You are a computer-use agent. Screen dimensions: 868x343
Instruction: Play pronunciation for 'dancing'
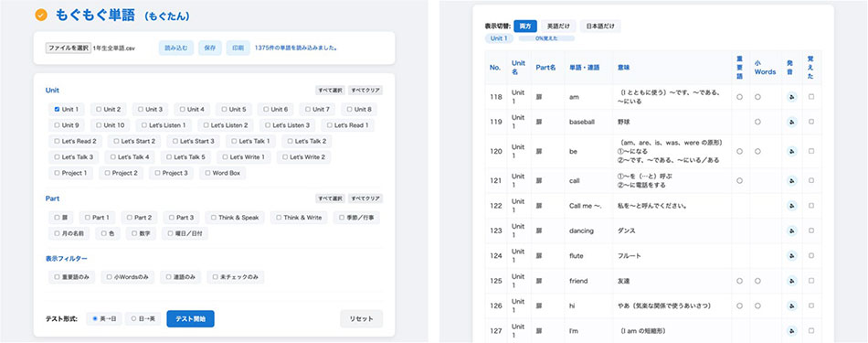(x=791, y=230)
